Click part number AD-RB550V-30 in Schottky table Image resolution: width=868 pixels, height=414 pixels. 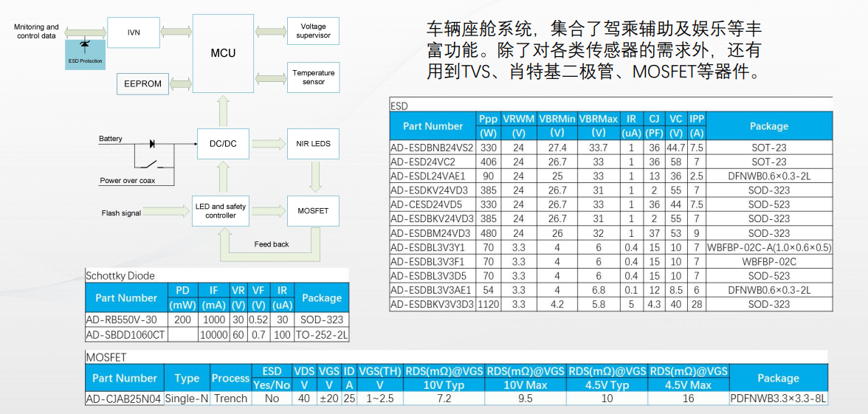point(122,320)
